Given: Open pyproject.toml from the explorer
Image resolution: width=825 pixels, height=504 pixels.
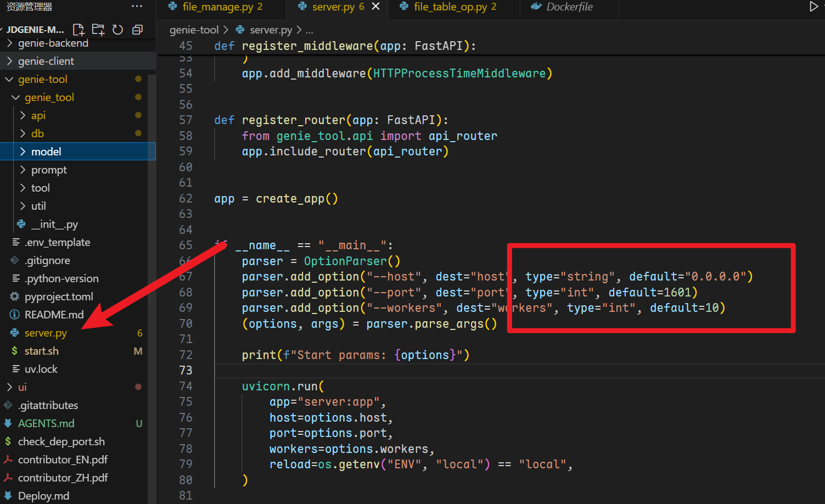Looking at the screenshot, I should click(x=59, y=296).
